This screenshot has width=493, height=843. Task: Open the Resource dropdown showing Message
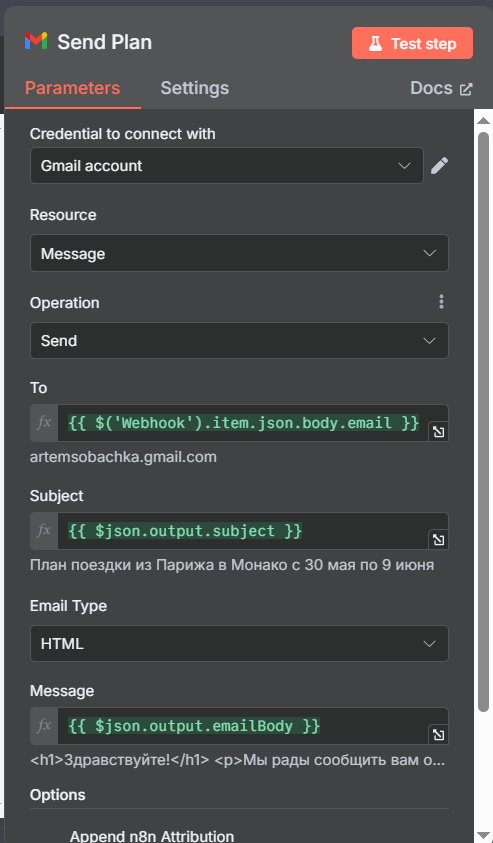click(239, 253)
